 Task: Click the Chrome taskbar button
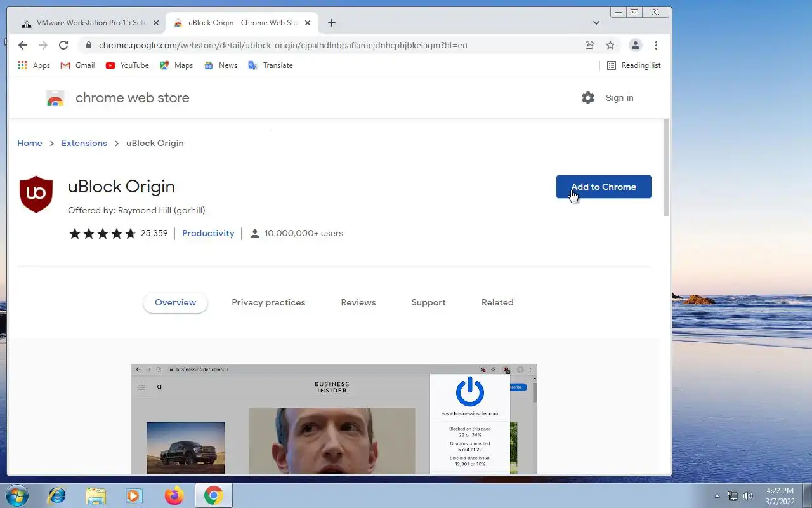[213, 495]
